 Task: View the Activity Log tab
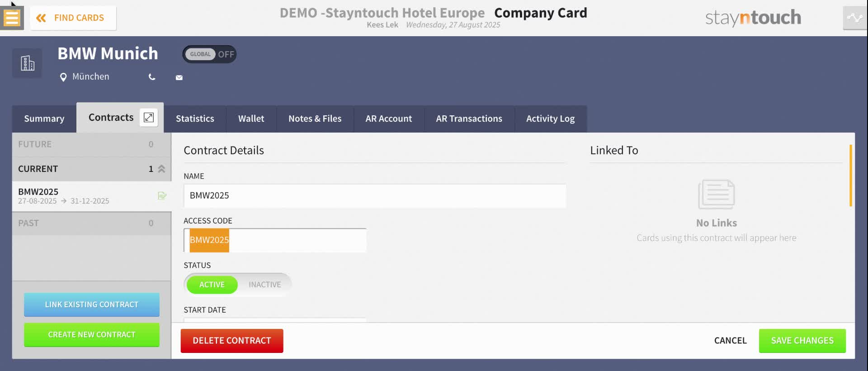click(x=551, y=119)
